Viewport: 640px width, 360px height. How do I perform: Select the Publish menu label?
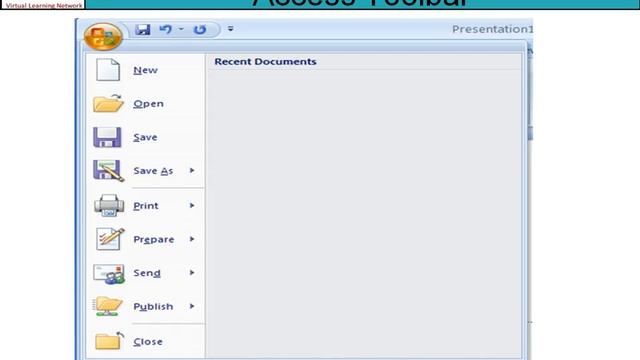click(x=153, y=307)
